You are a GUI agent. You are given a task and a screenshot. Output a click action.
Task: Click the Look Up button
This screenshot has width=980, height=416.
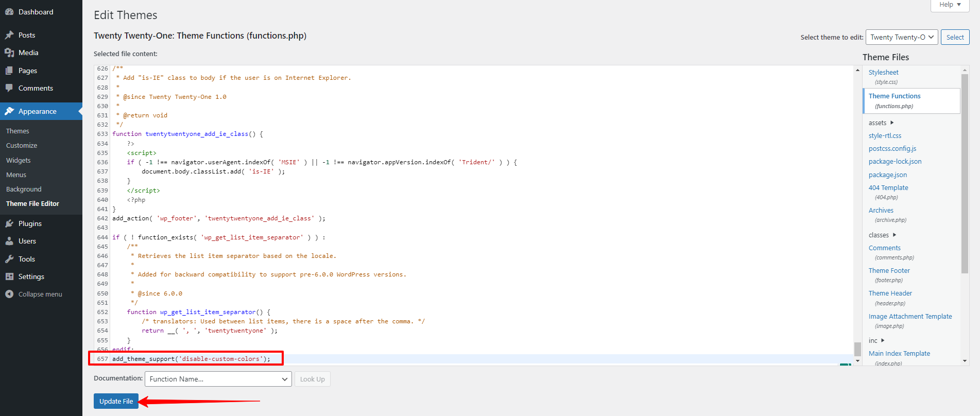click(x=313, y=379)
